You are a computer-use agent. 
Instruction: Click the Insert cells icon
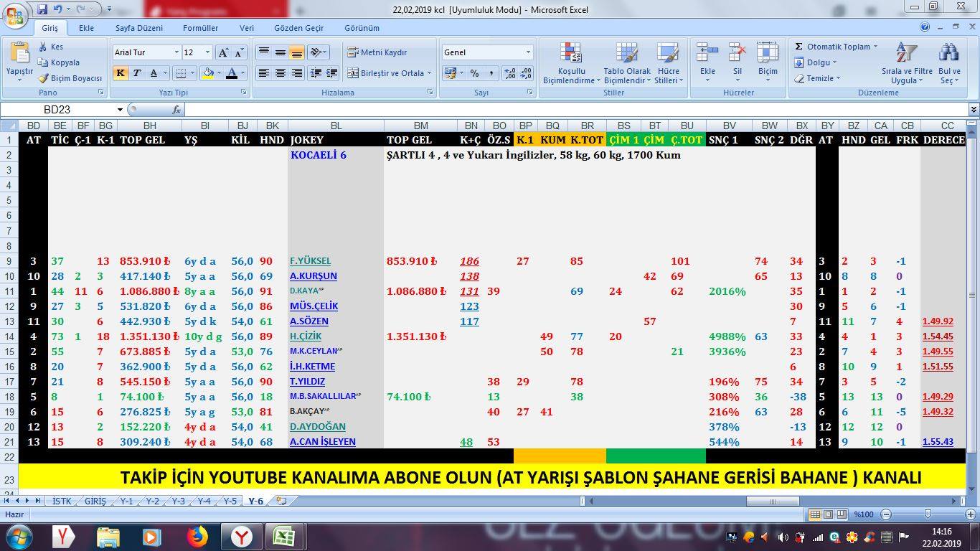tap(707, 53)
